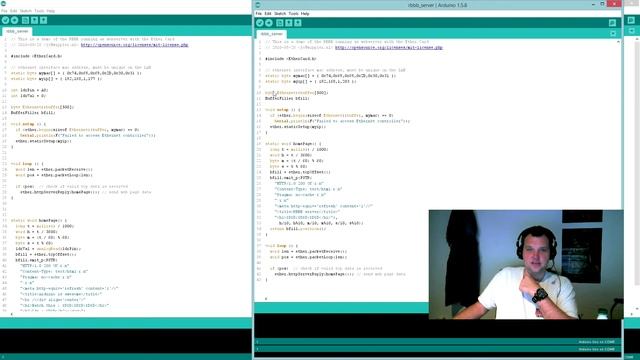Open Help menu in left Arduino window

click(51, 11)
